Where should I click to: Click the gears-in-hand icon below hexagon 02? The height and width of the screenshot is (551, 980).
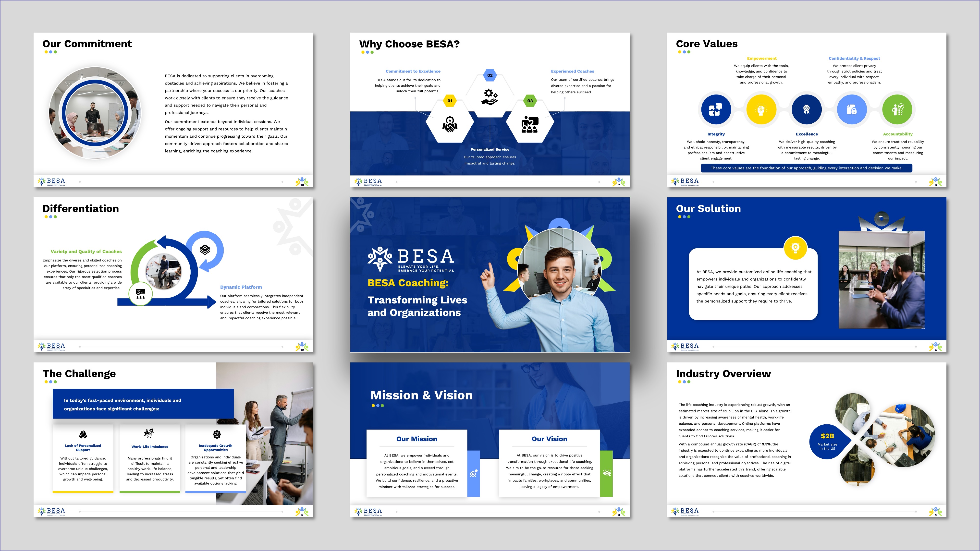[490, 96]
